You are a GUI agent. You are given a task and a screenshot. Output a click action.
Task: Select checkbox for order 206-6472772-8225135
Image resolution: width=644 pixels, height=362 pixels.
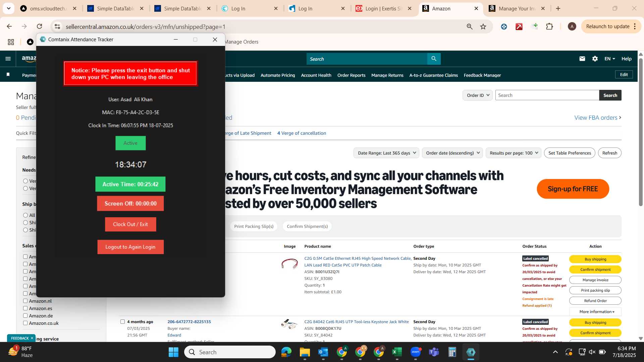(x=122, y=321)
